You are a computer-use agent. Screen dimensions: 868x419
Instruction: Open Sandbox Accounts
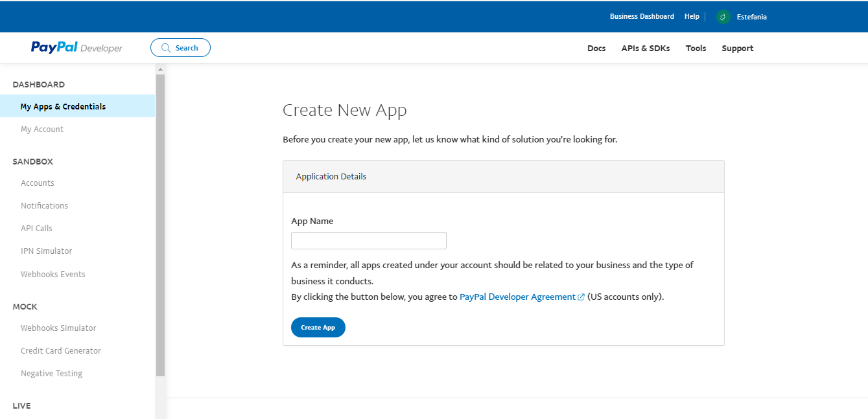(38, 183)
